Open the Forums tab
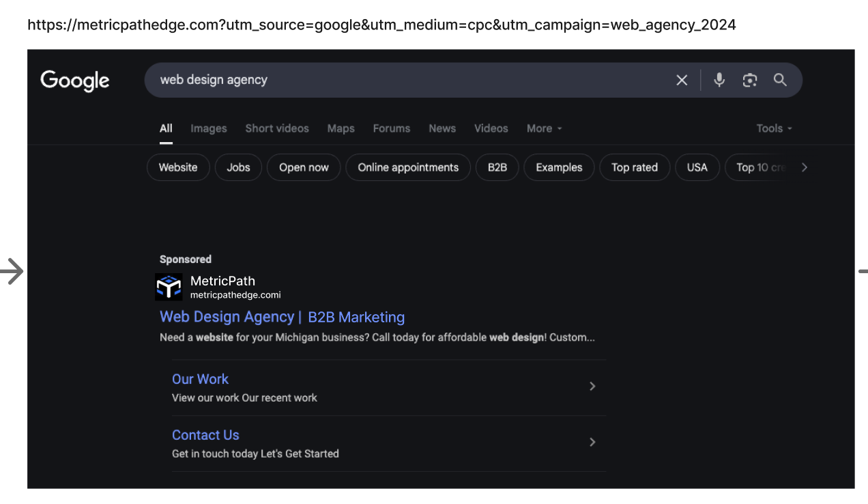The height and width of the screenshot is (504, 868). (392, 128)
